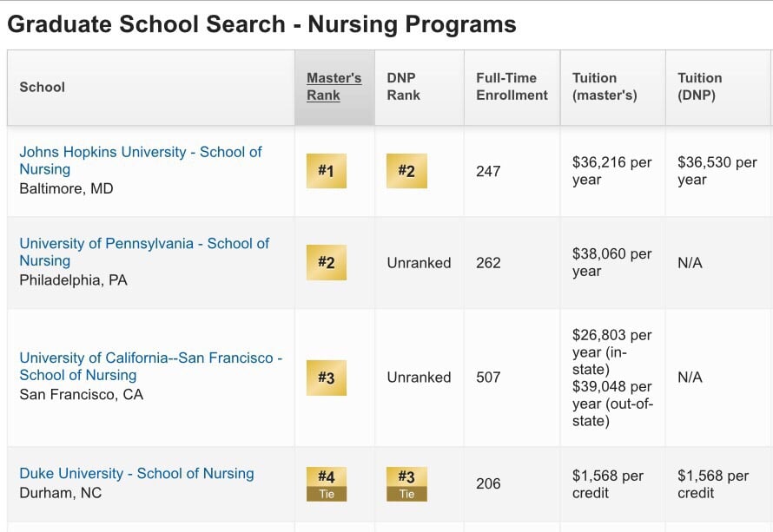Click the Graduate School Search page title
773x532 pixels.
click(x=261, y=23)
